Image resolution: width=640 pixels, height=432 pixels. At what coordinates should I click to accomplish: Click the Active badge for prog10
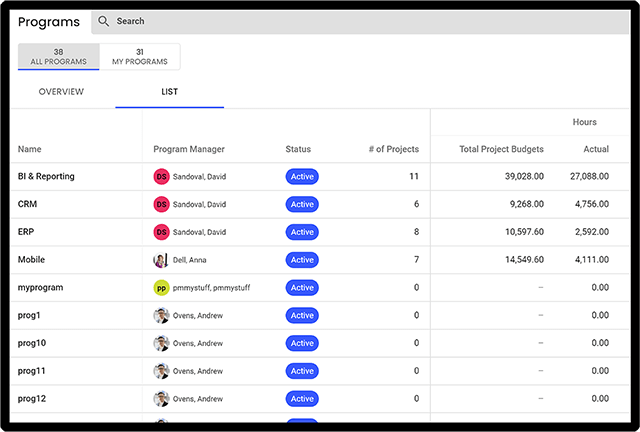click(x=302, y=343)
